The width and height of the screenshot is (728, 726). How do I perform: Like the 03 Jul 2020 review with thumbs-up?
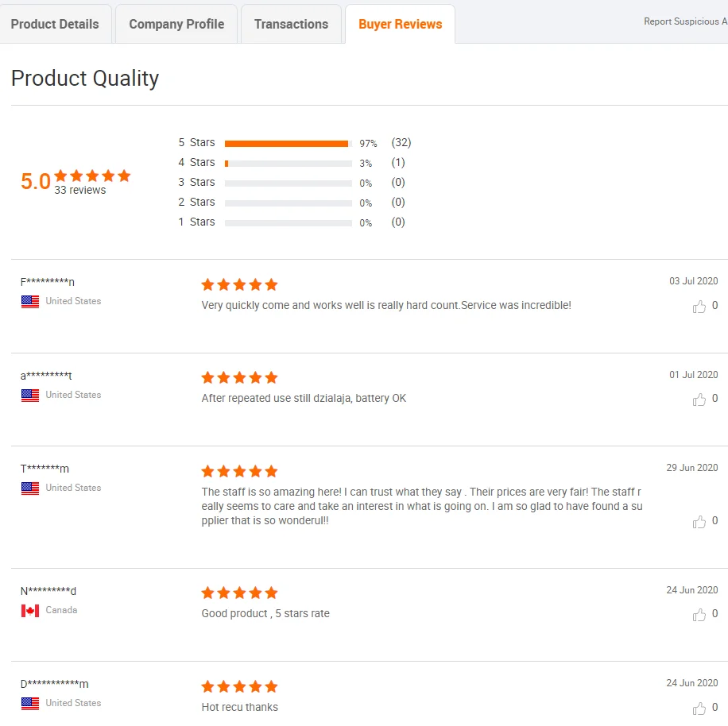699,307
